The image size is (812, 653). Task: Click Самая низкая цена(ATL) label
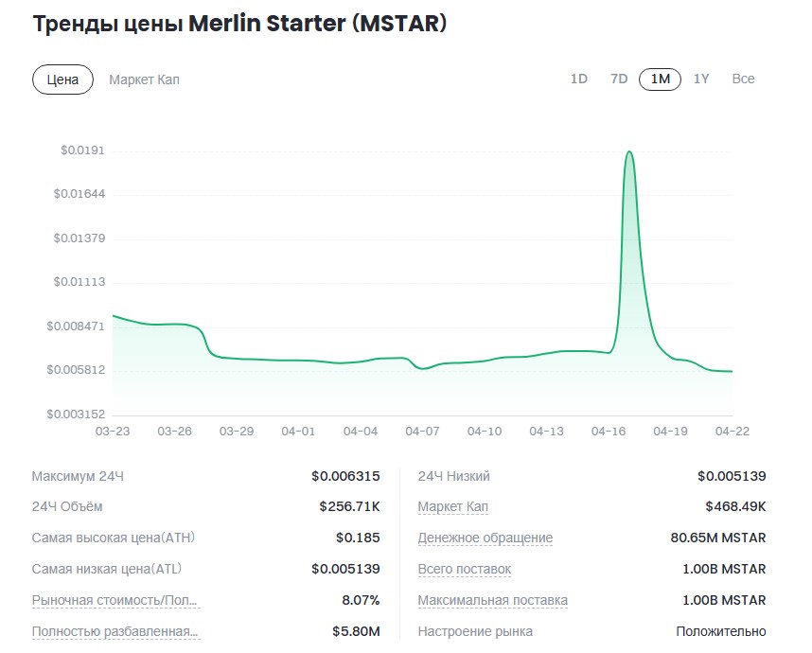click(x=107, y=569)
